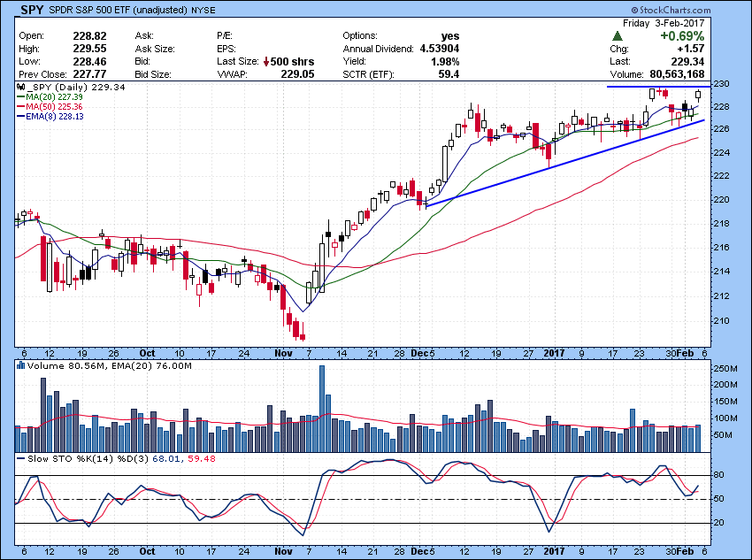The height and width of the screenshot is (560, 752).
Task: Click the Last price 229.34 in header
Action: point(687,61)
